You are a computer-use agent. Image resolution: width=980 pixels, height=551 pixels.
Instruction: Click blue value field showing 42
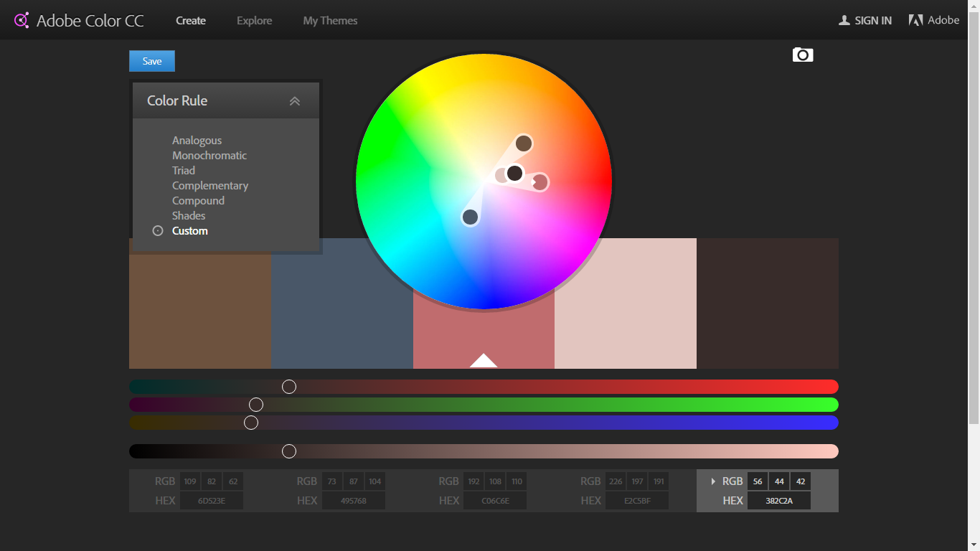(801, 481)
